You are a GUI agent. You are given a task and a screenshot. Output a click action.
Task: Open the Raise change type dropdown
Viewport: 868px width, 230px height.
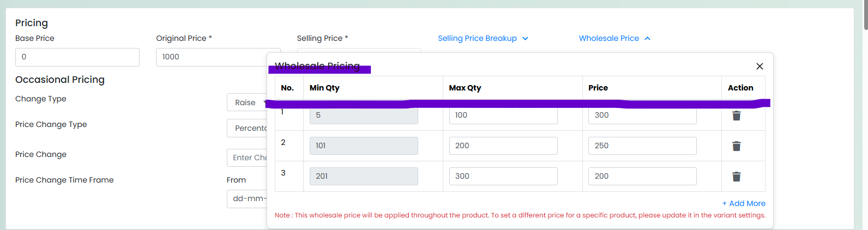coord(247,102)
